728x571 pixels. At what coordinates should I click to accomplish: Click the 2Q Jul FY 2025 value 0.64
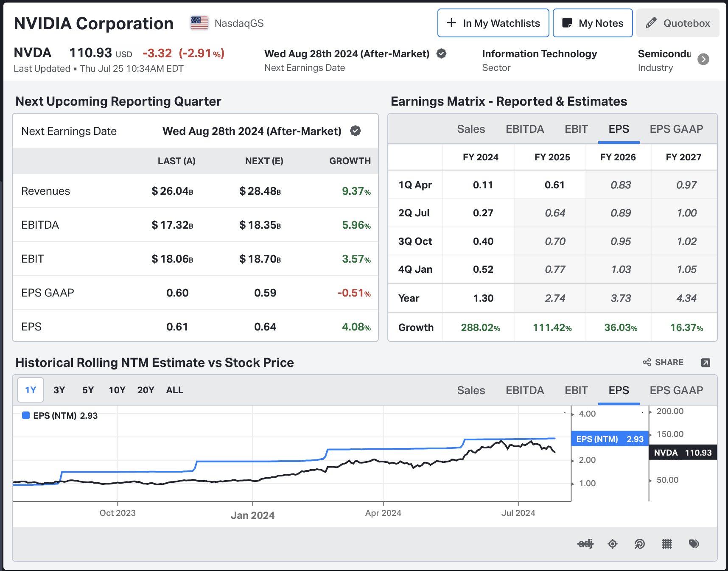point(555,213)
